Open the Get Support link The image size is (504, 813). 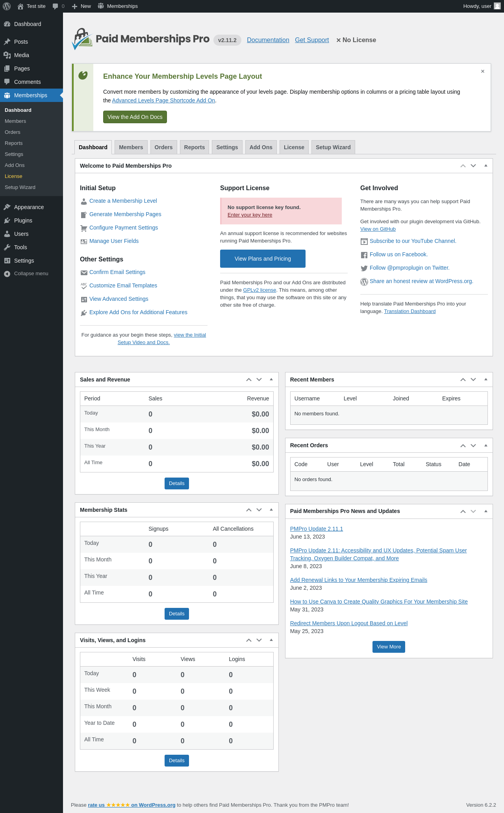(x=312, y=40)
